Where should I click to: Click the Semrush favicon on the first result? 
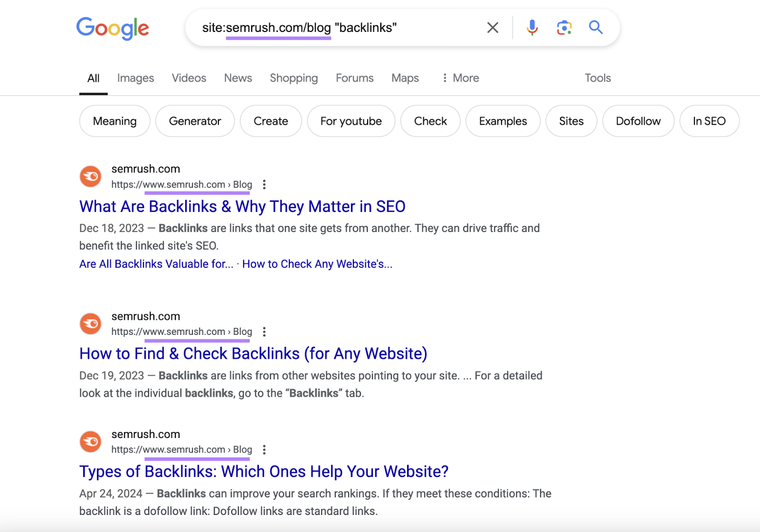pos(90,176)
